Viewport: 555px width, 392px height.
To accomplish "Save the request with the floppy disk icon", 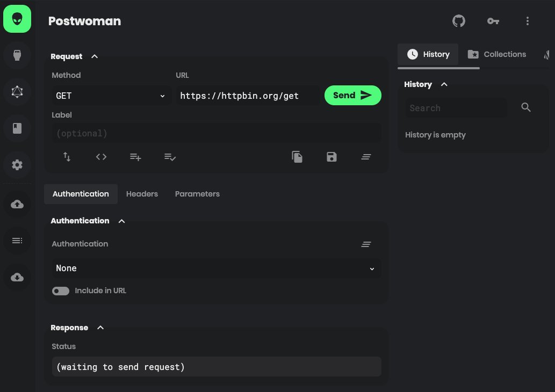I will pos(331,157).
